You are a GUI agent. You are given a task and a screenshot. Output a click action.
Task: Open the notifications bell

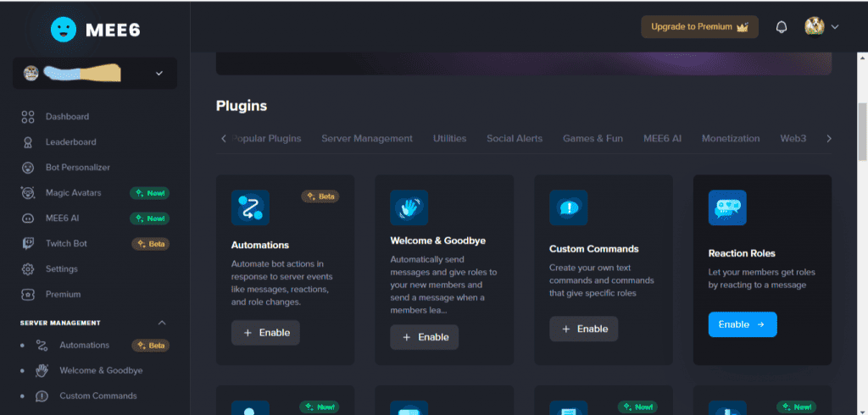tap(781, 27)
